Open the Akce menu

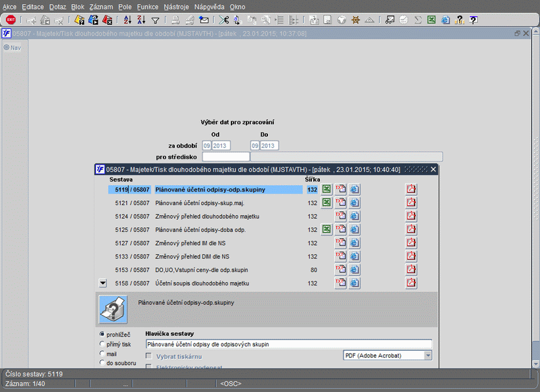[9, 7]
